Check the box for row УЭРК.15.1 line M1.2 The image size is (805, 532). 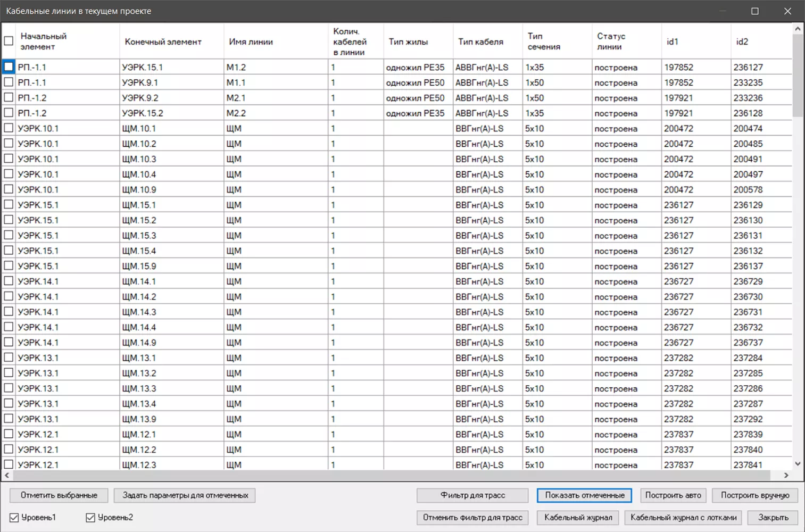pyautogui.click(x=9, y=67)
